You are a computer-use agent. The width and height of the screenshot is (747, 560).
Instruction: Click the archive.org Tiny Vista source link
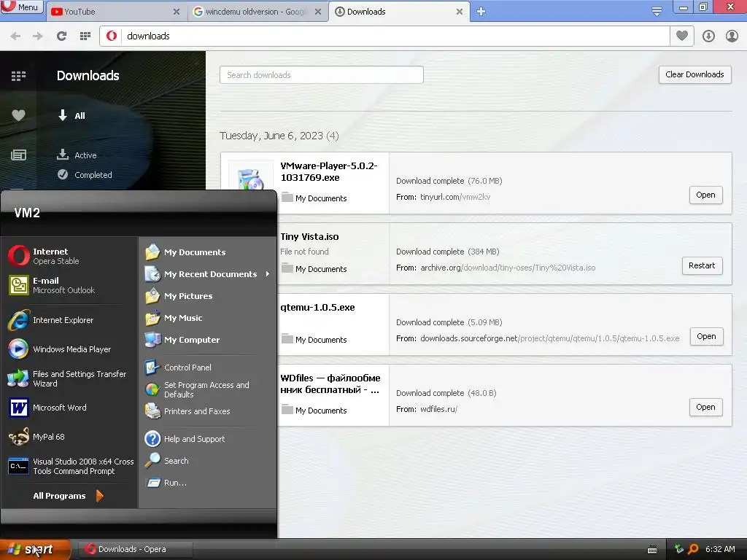click(x=508, y=268)
